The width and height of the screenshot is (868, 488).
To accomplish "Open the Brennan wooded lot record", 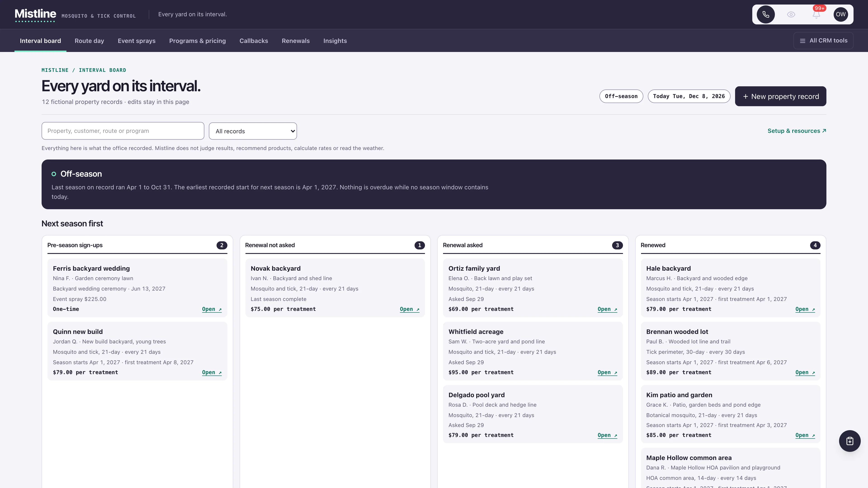I will [805, 373].
